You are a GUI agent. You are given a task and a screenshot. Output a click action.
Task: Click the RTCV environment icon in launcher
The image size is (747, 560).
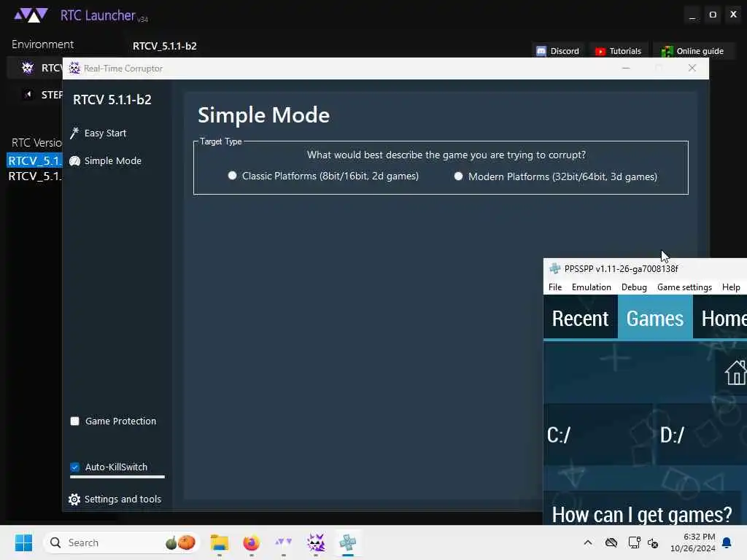tap(28, 68)
